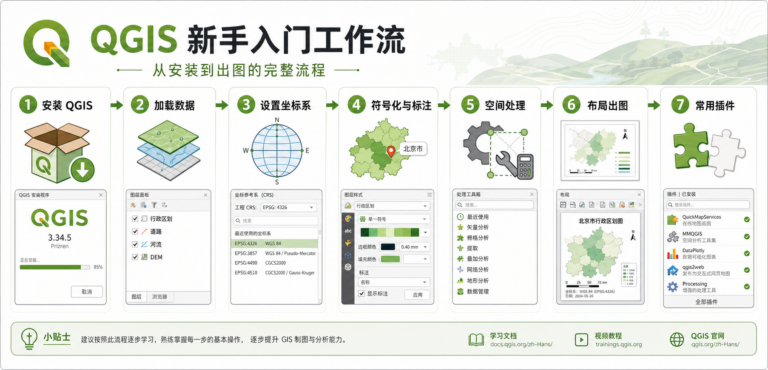Click the qgis2web house icon
This screenshot has height=370, width=768.
[x=672, y=270]
